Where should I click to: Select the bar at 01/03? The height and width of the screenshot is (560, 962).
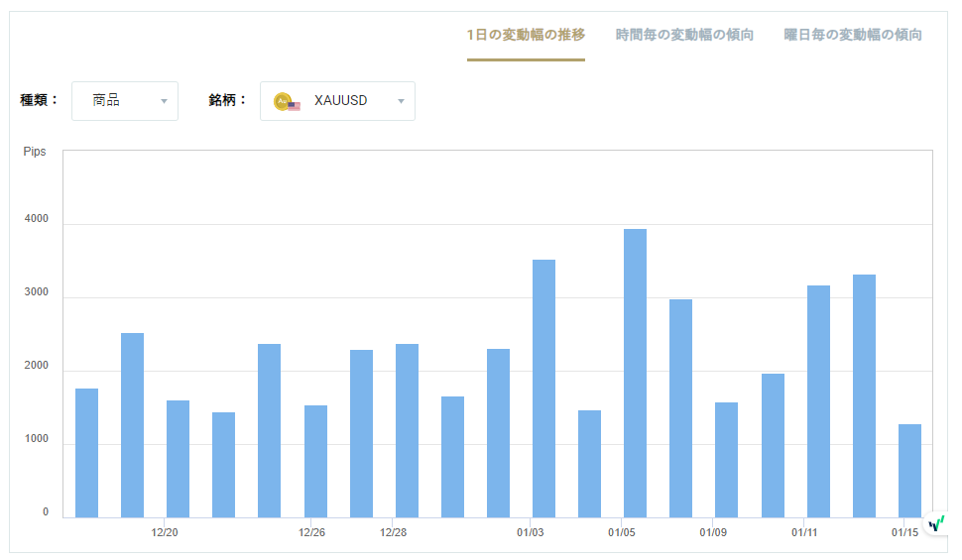tap(543, 389)
